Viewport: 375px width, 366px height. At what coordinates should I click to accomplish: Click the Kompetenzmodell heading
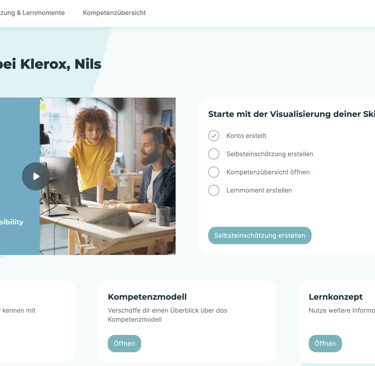(x=147, y=297)
